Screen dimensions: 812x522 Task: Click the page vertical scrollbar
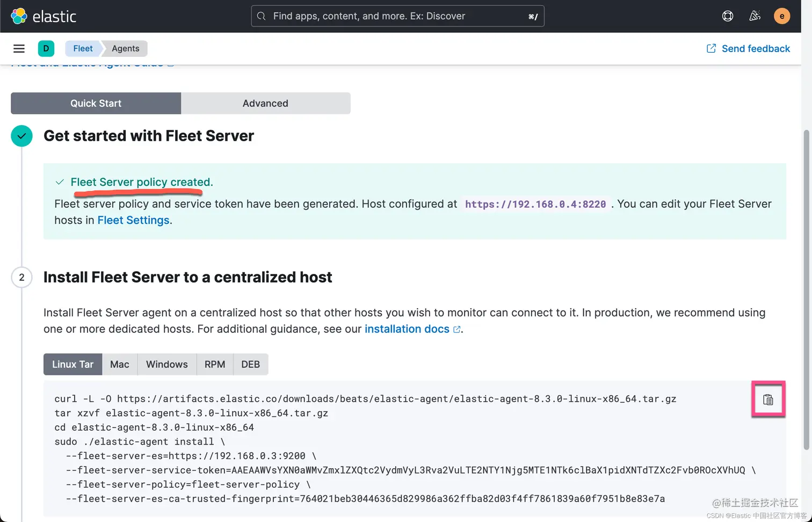click(x=806, y=290)
